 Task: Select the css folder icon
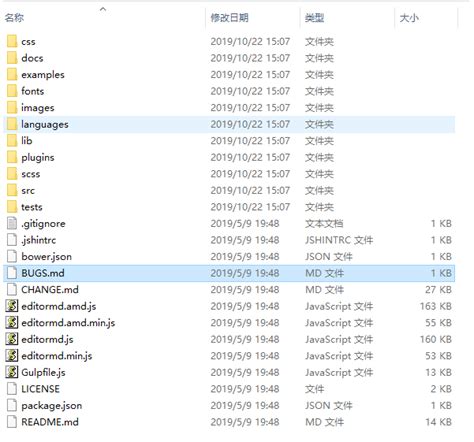pyautogui.click(x=12, y=41)
